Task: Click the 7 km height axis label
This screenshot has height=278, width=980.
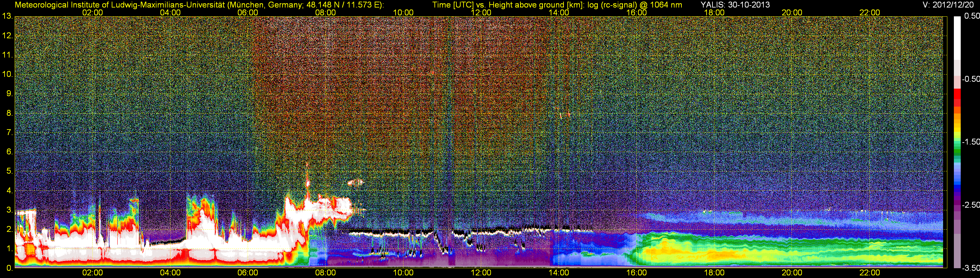Action: tap(9, 132)
